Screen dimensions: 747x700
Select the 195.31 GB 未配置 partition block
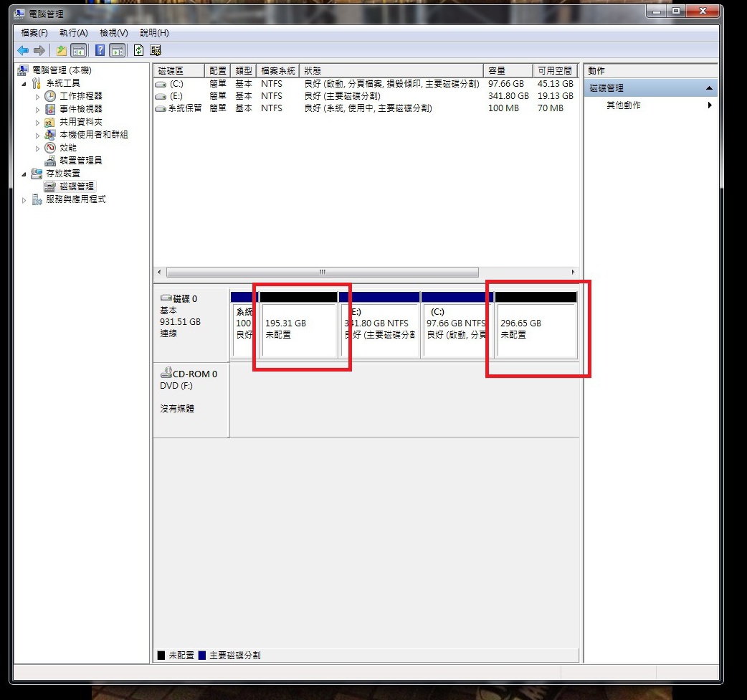click(299, 325)
